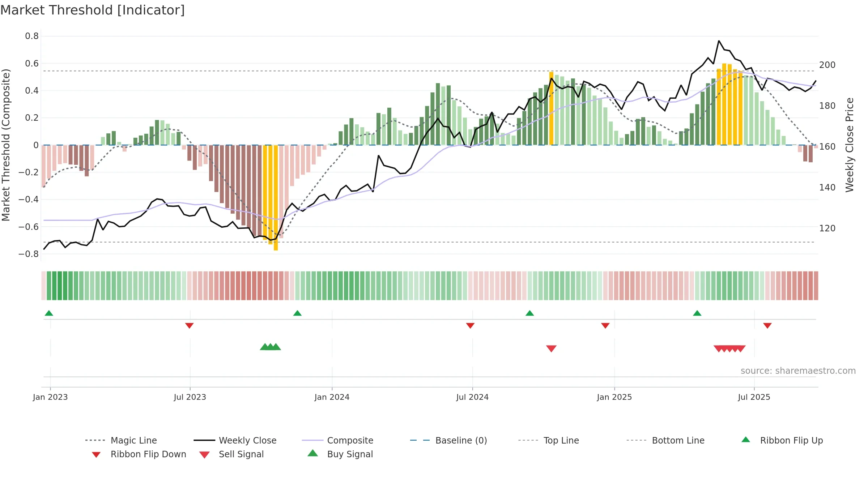Image resolution: width=868 pixels, height=488 pixels.
Task: Toggle the Sell Signal legend entry
Action: coord(231,454)
